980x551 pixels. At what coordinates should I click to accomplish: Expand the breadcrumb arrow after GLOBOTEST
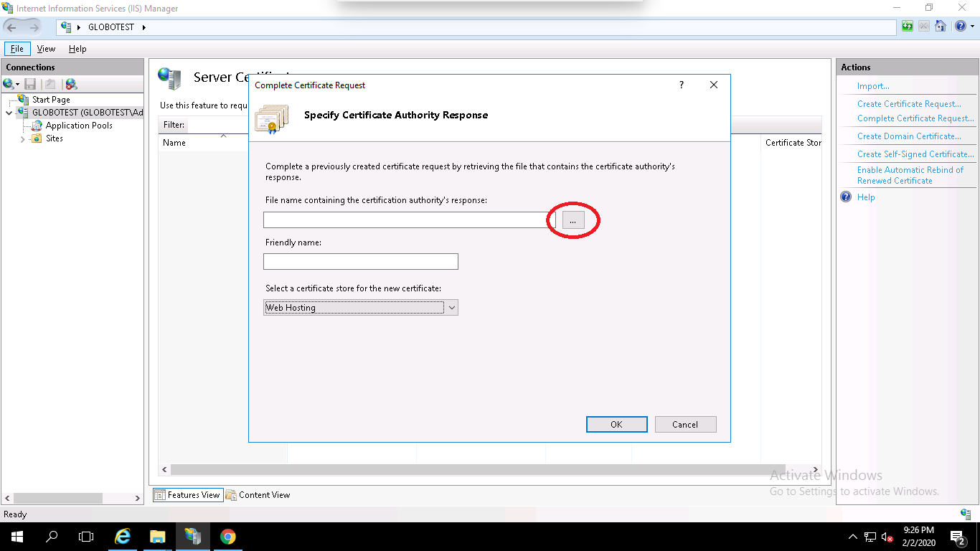point(143,27)
